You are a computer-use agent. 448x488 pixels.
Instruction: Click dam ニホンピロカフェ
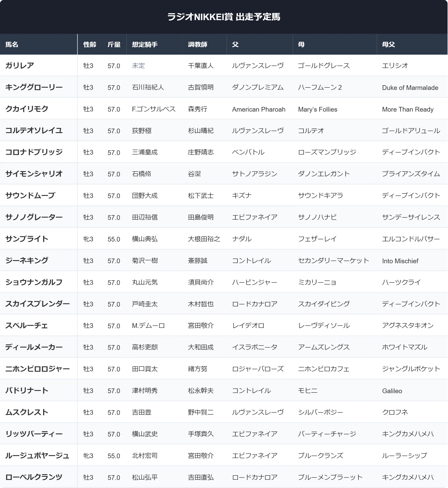[324, 369]
